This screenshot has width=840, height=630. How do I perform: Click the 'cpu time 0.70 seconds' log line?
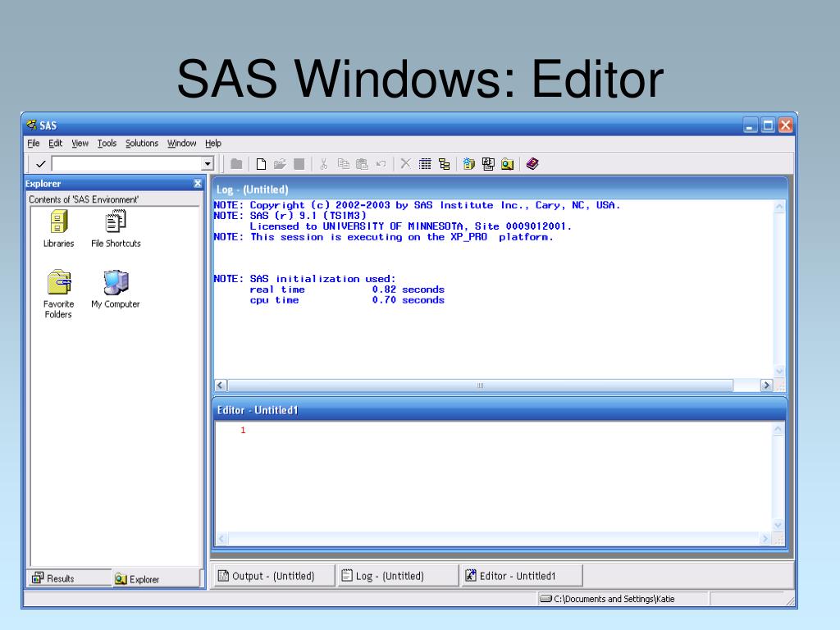347,300
